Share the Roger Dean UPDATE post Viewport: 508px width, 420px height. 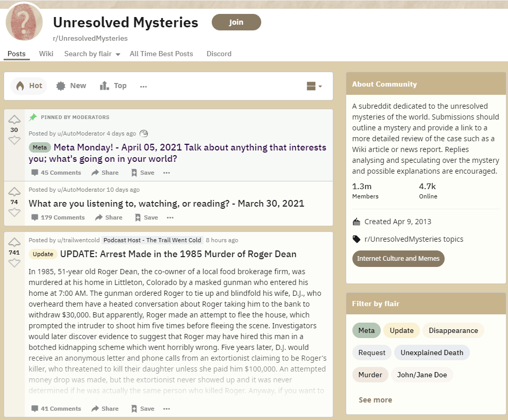tap(105, 409)
